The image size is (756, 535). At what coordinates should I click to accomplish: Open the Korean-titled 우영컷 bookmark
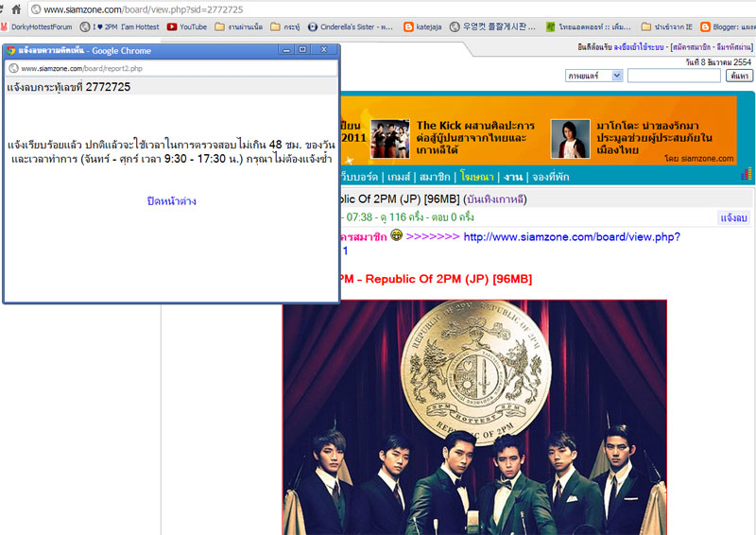click(492, 27)
